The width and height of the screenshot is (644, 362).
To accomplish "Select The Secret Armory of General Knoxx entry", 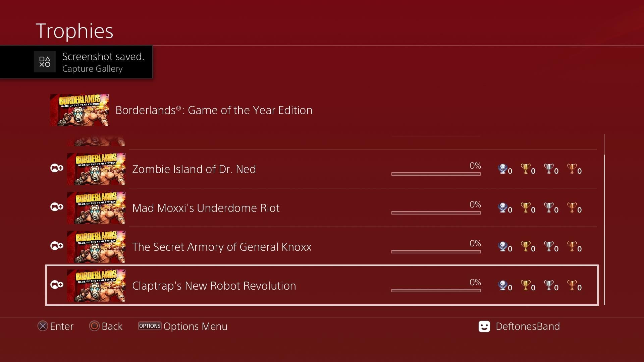I will (221, 247).
